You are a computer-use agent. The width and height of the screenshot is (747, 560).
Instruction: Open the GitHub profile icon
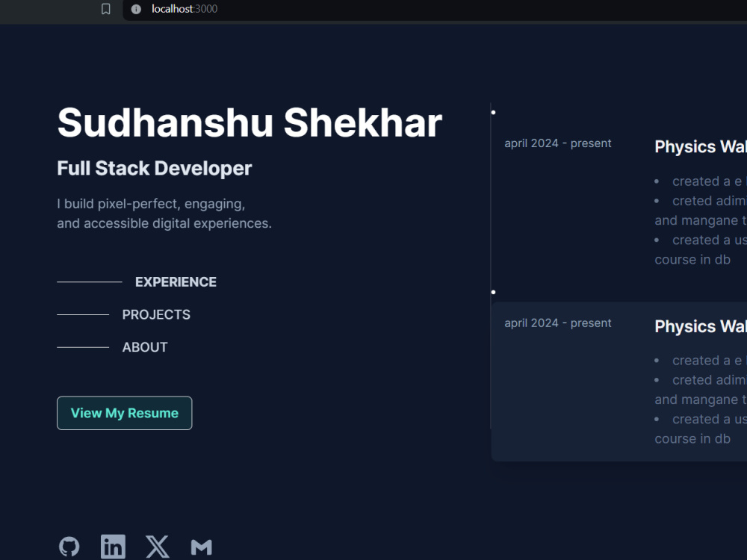click(69, 546)
